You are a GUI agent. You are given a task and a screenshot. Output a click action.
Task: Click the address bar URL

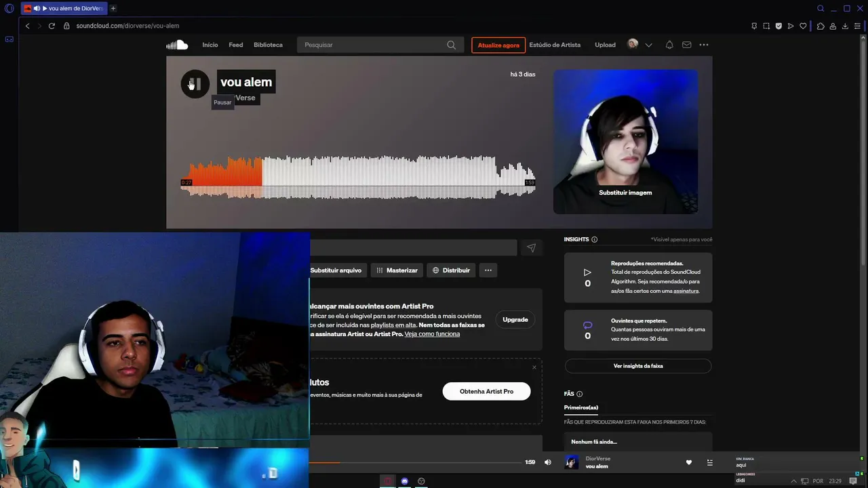(x=127, y=26)
